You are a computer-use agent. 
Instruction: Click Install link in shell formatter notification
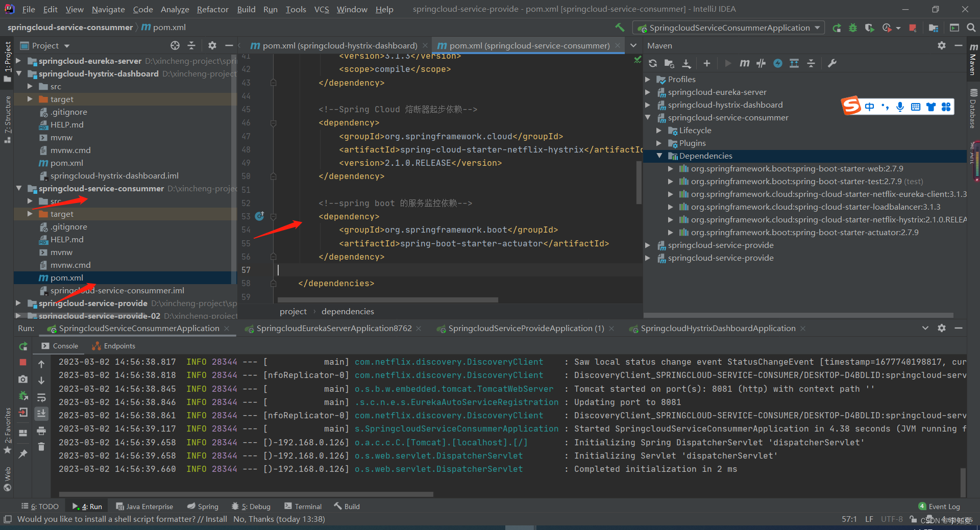pos(216,519)
